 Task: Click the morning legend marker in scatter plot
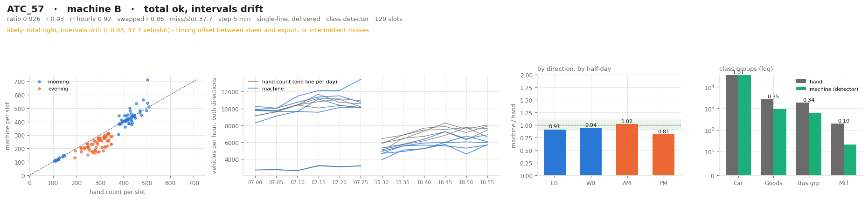39,82
